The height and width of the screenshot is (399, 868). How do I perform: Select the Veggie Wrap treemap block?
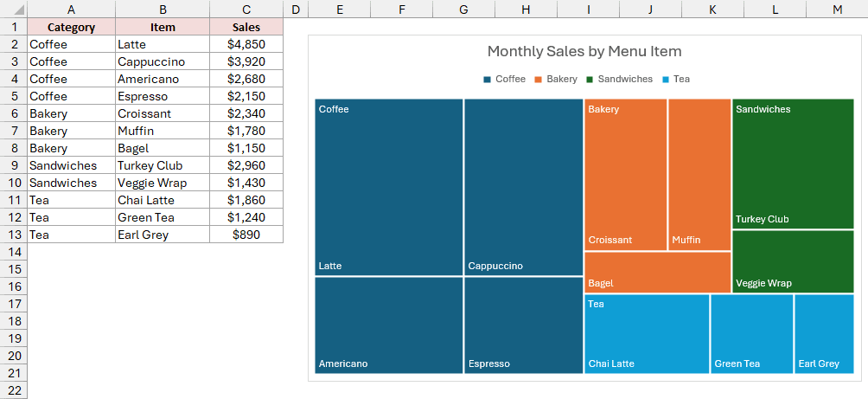793,261
